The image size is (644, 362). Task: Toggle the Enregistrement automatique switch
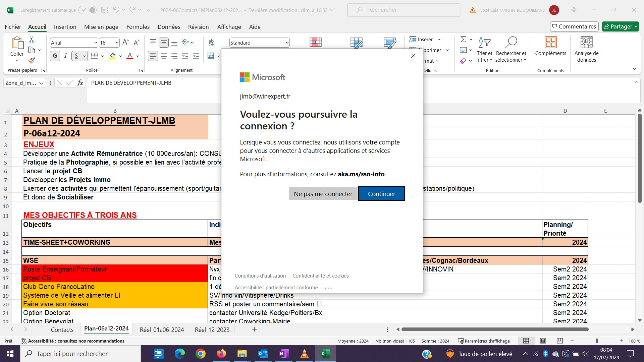(x=88, y=10)
